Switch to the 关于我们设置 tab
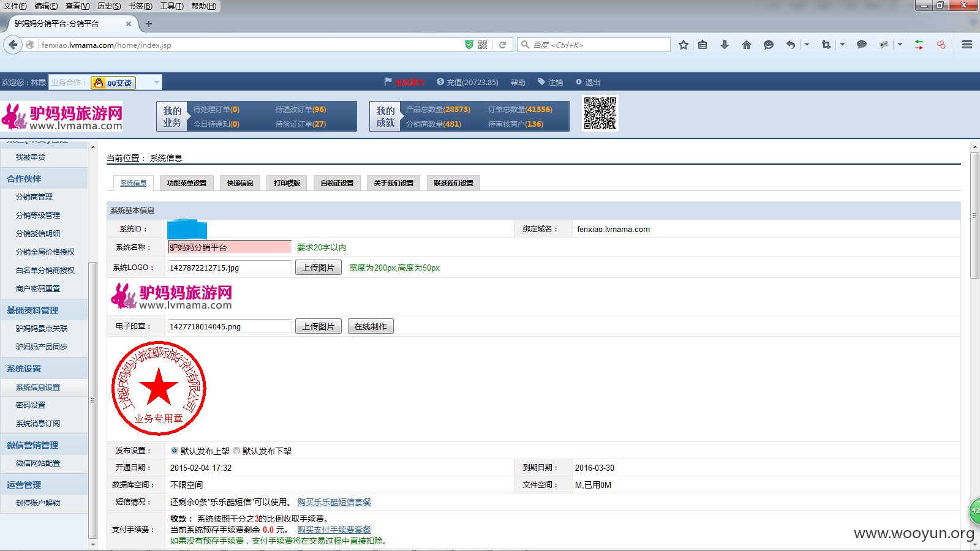 pos(394,183)
